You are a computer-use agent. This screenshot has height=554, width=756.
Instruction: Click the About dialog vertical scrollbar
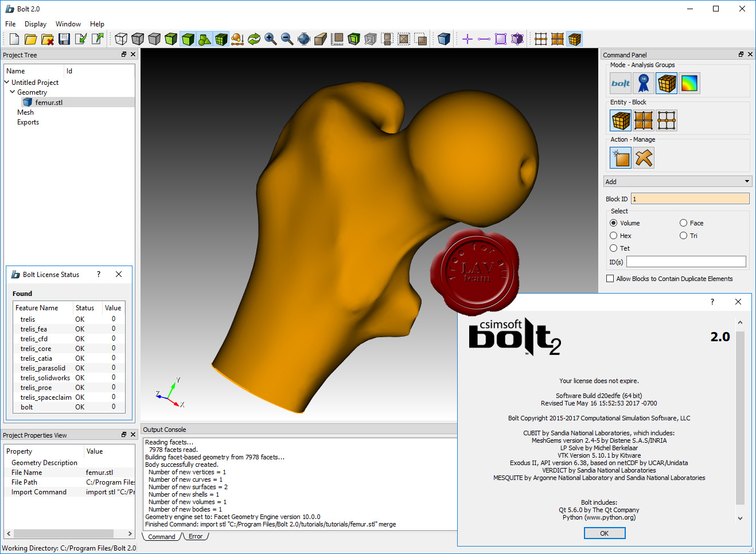740,419
